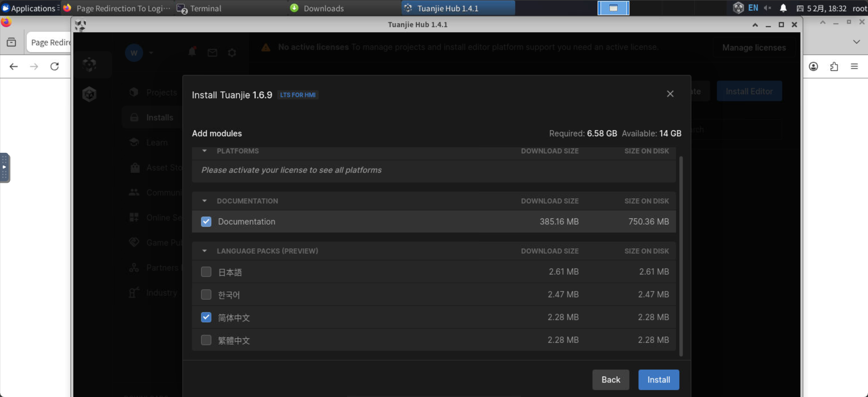Viewport: 868px width, 397px height.
Task: Click the Asset Store bag icon
Action: [135, 167]
